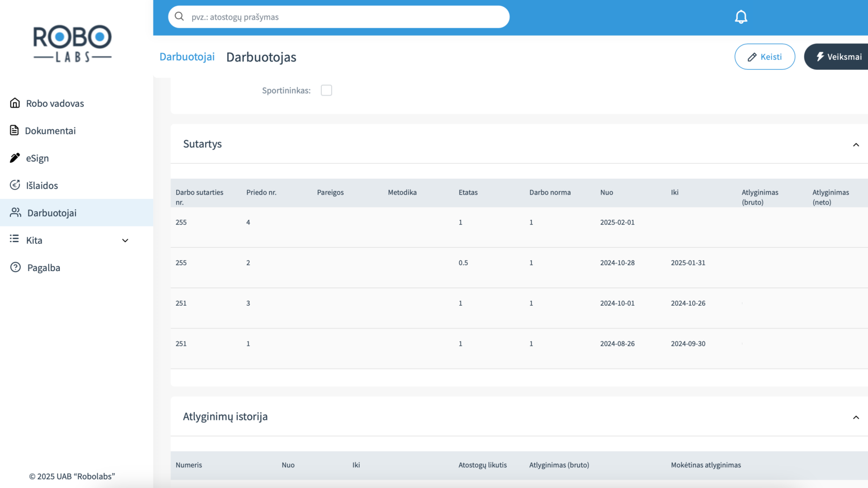Image resolution: width=868 pixels, height=488 pixels.
Task: Click '© 2025 UAB "Robolabs"' footer text
Action: click(72, 477)
